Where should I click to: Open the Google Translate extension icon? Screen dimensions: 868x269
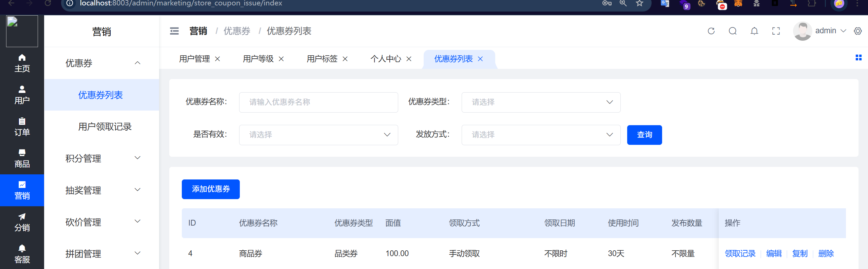tap(665, 3)
